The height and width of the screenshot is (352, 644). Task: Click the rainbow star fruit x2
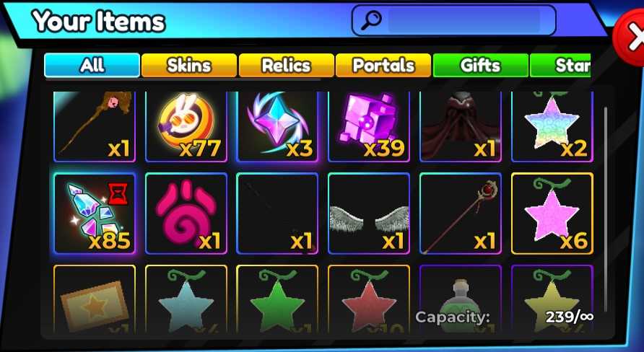tap(552, 126)
